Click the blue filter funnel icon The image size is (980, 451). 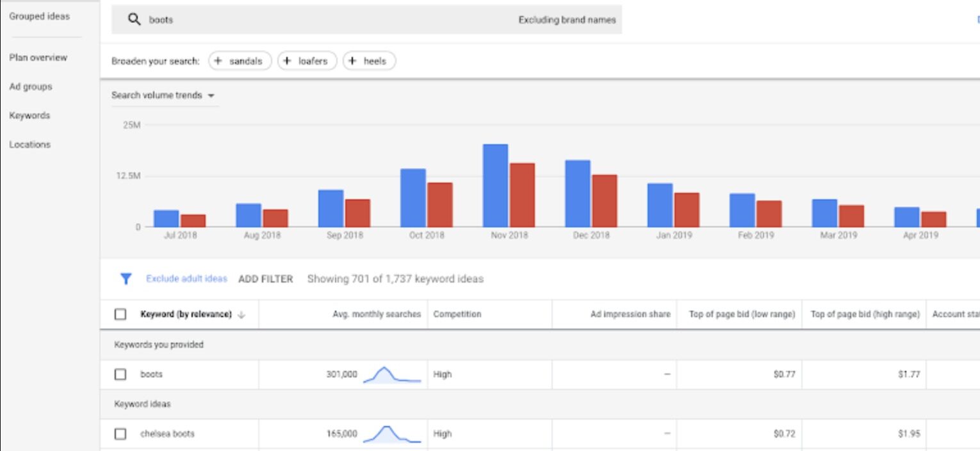[x=126, y=279]
